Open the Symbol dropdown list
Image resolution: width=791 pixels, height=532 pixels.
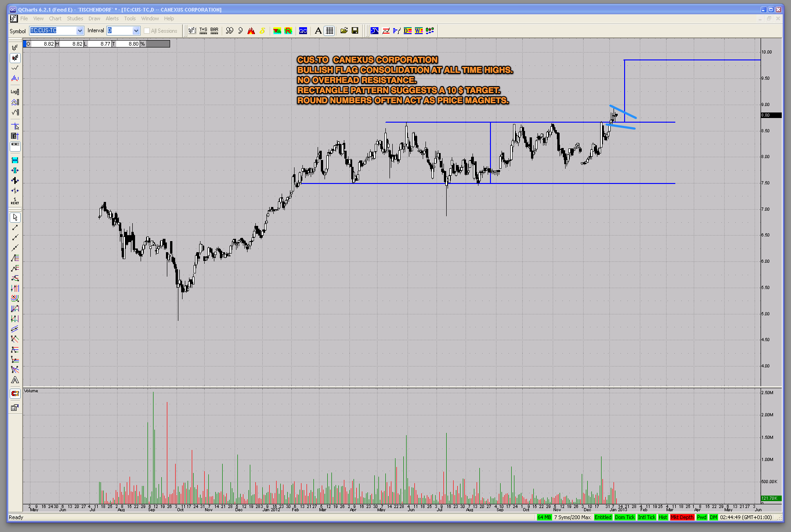tap(80, 31)
